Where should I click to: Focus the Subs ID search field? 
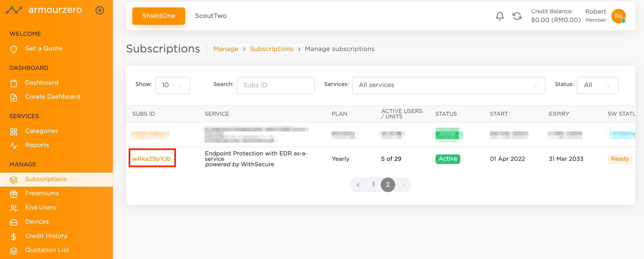276,85
